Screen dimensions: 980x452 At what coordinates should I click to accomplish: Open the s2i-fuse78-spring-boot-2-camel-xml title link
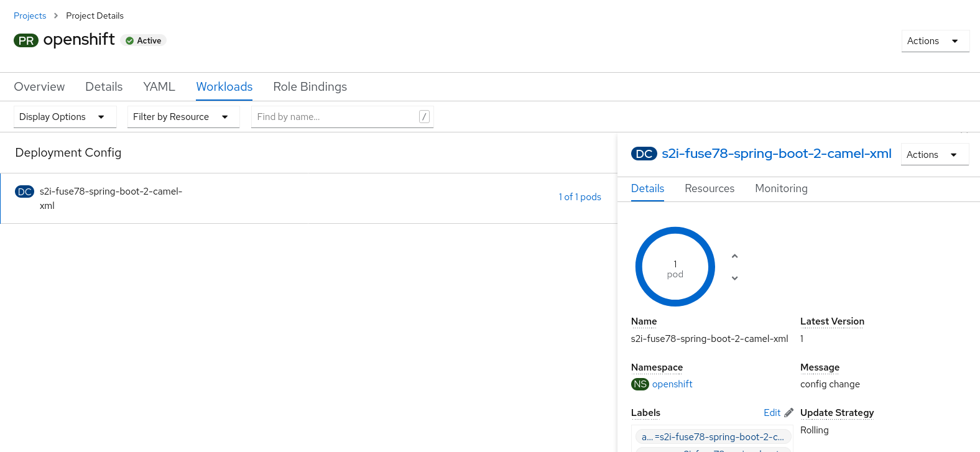[x=777, y=154]
